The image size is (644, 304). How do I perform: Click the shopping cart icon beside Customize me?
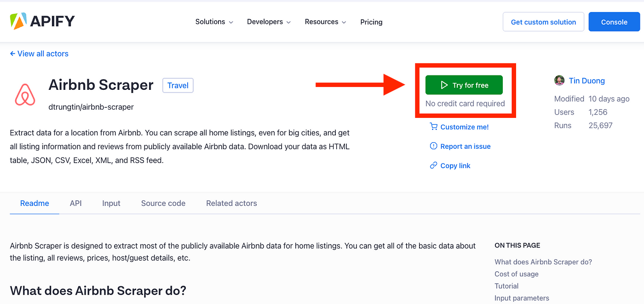[x=433, y=127]
